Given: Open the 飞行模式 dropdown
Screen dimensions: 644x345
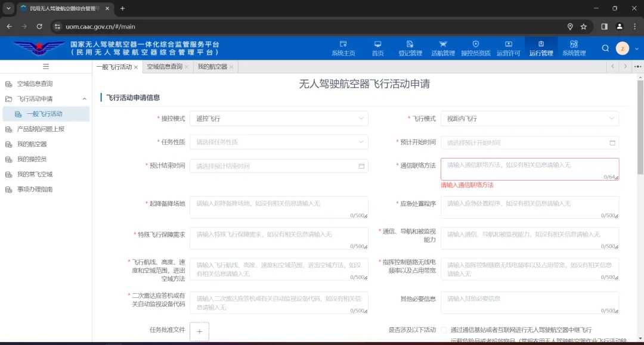Looking at the screenshot, I should pyautogui.click(x=530, y=119).
